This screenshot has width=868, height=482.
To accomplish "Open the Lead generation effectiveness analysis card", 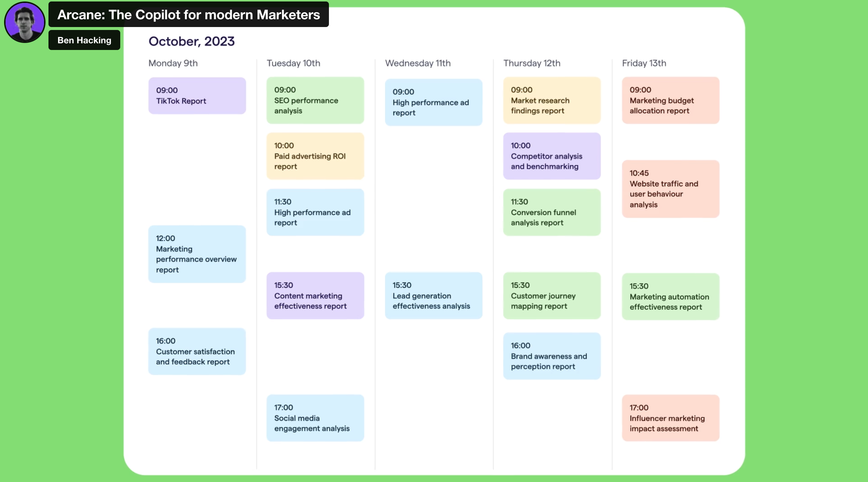I will pyautogui.click(x=434, y=295).
